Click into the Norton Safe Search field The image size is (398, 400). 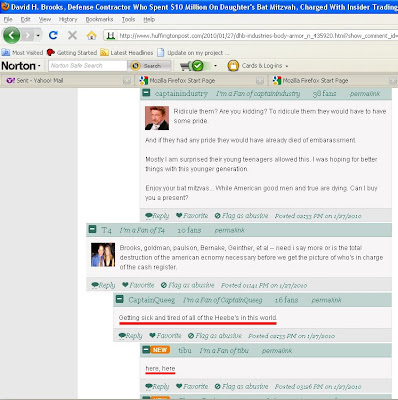[x=87, y=66]
